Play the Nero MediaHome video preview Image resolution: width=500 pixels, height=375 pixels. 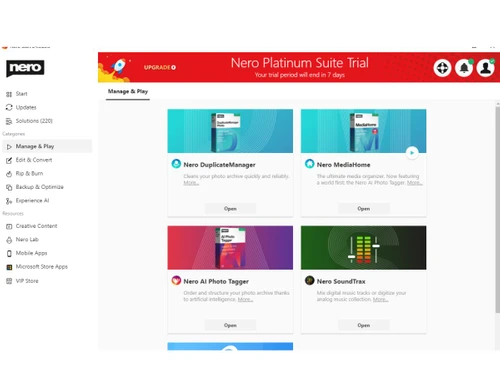412,153
